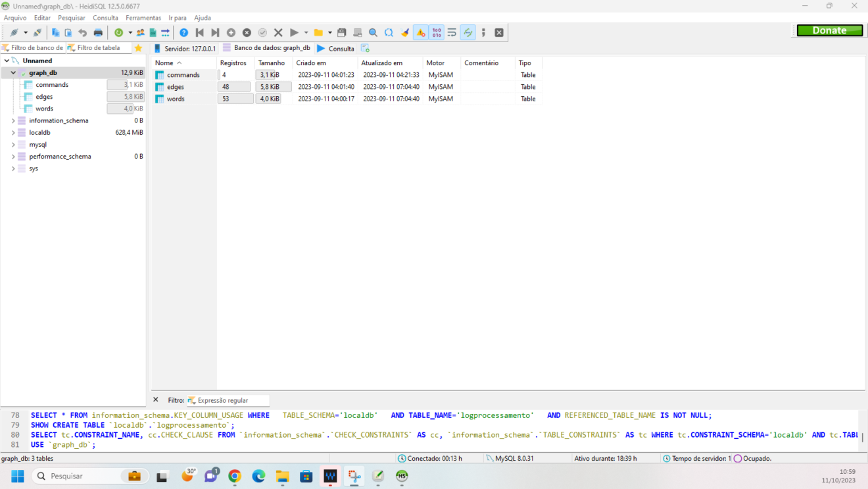Expand the localdb database node
The image size is (868, 489).
point(13,132)
